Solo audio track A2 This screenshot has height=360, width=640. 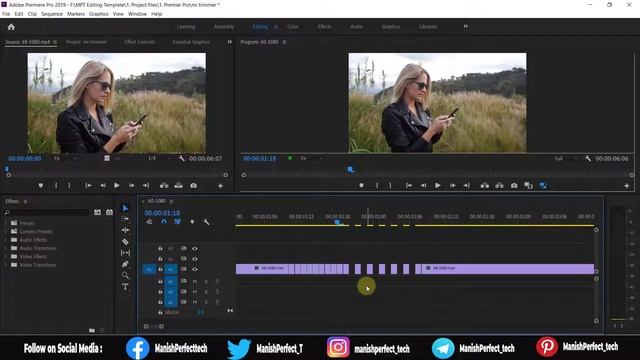pyautogui.click(x=206, y=292)
